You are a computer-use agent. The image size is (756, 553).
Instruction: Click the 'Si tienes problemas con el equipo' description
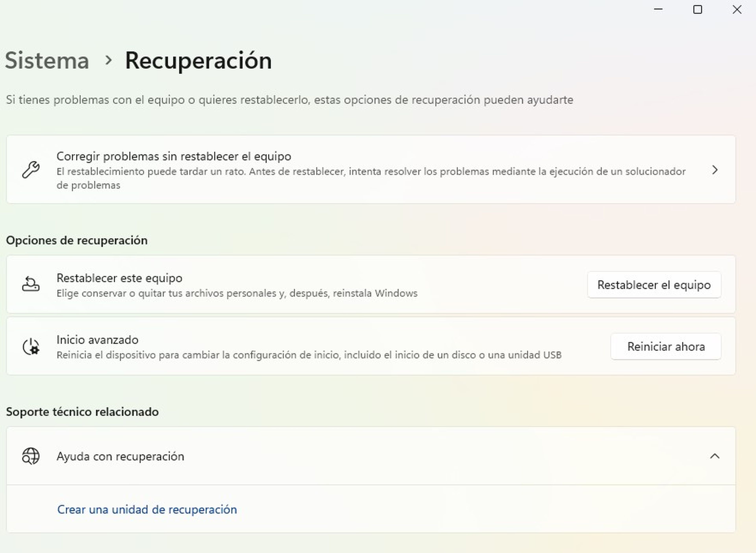(289, 100)
